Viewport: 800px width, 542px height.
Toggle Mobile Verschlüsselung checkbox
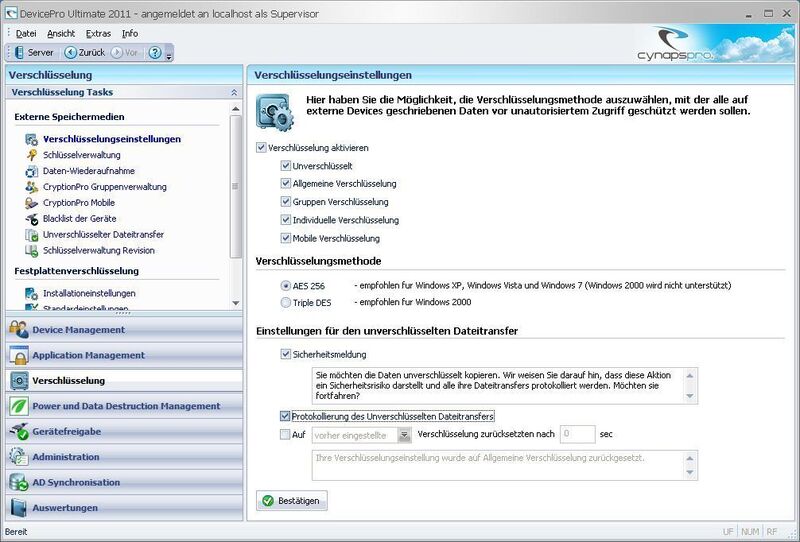coord(286,238)
